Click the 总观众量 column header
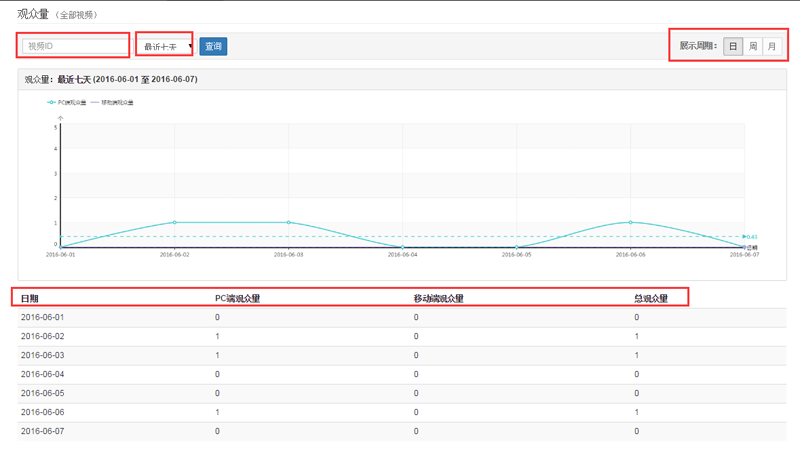The image size is (800, 451). pyautogui.click(x=652, y=298)
